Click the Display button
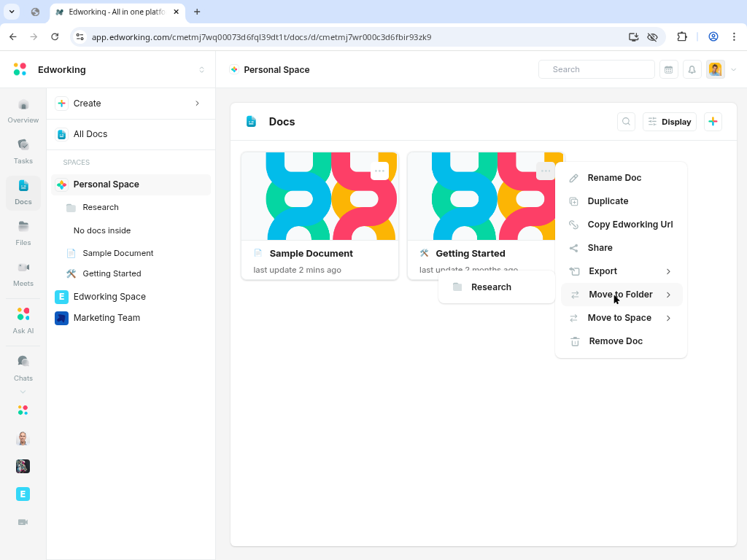Screen dimensions: 747x560 tap(669, 122)
